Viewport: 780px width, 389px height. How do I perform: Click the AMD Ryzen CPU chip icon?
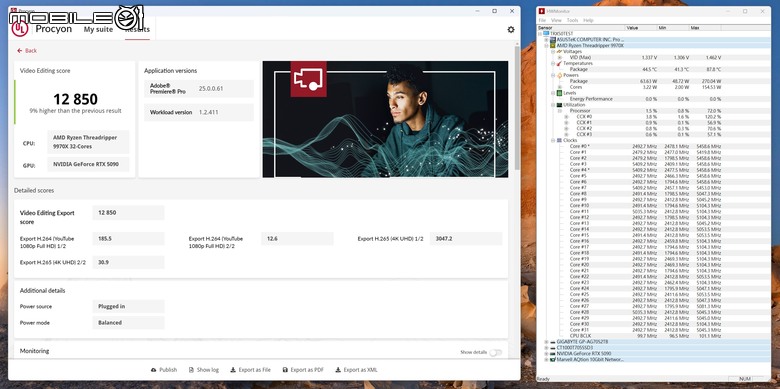553,45
